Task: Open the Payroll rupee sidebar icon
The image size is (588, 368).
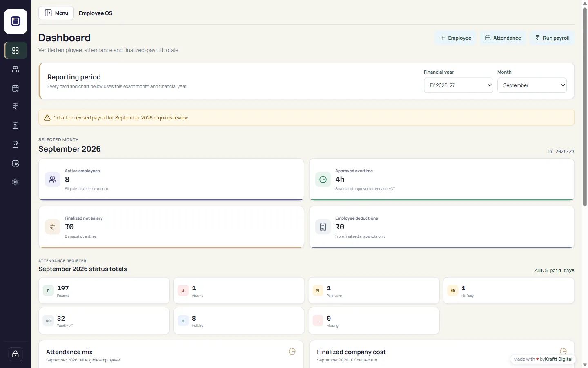Action: (x=16, y=107)
